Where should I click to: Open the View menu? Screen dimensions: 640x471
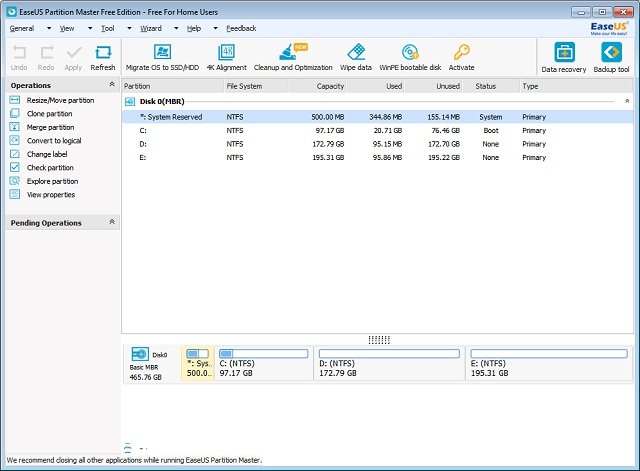coord(67,28)
